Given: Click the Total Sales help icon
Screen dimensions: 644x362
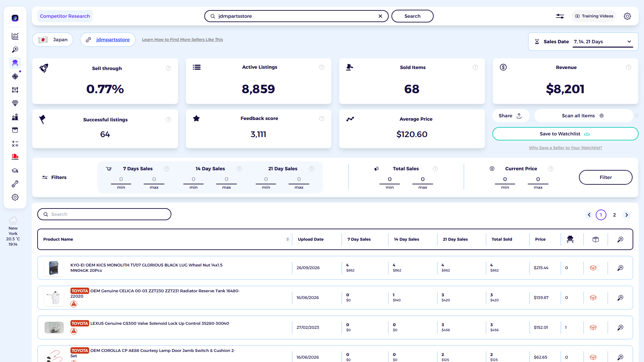Looking at the screenshot, I should pyautogui.click(x=435, y=169).
